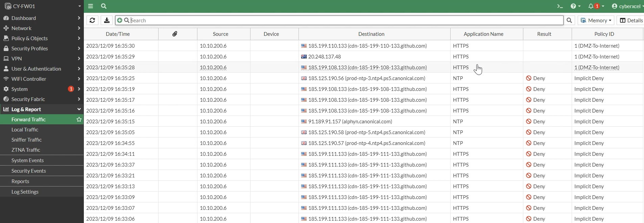Click destination 20.248.137.48
This screenshot has width=644, height=223.
[x=325, y=56]
